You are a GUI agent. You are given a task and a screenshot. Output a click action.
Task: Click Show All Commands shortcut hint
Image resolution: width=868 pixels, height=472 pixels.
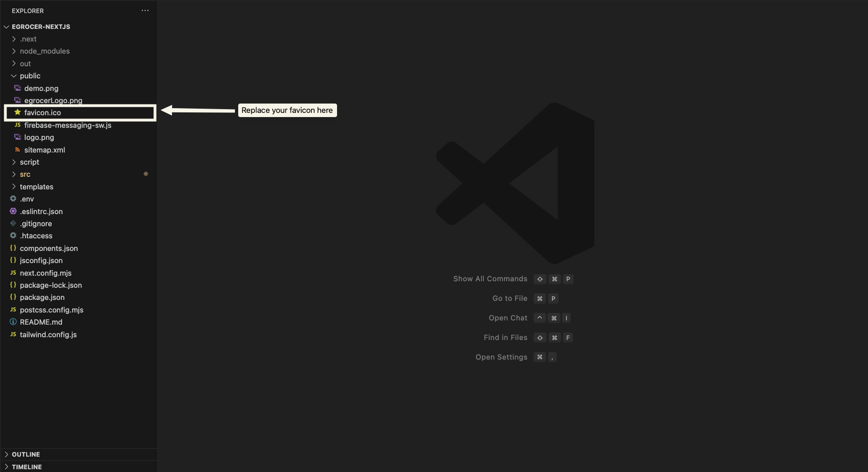(490, 278)
